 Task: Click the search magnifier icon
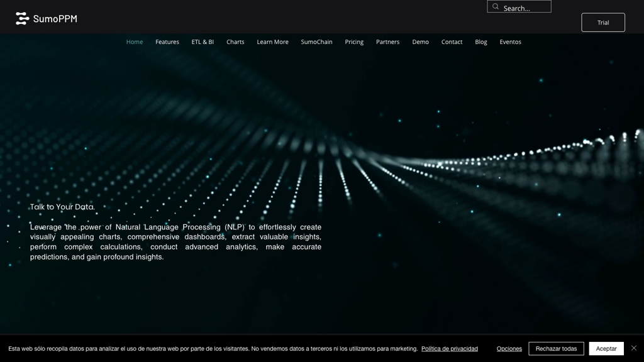(496, 7)
